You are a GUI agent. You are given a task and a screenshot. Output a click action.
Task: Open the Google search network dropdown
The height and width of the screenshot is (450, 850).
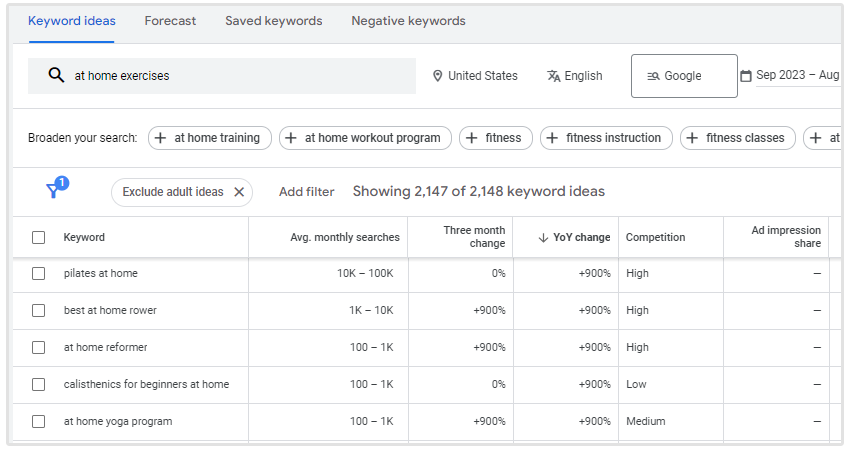683,76
